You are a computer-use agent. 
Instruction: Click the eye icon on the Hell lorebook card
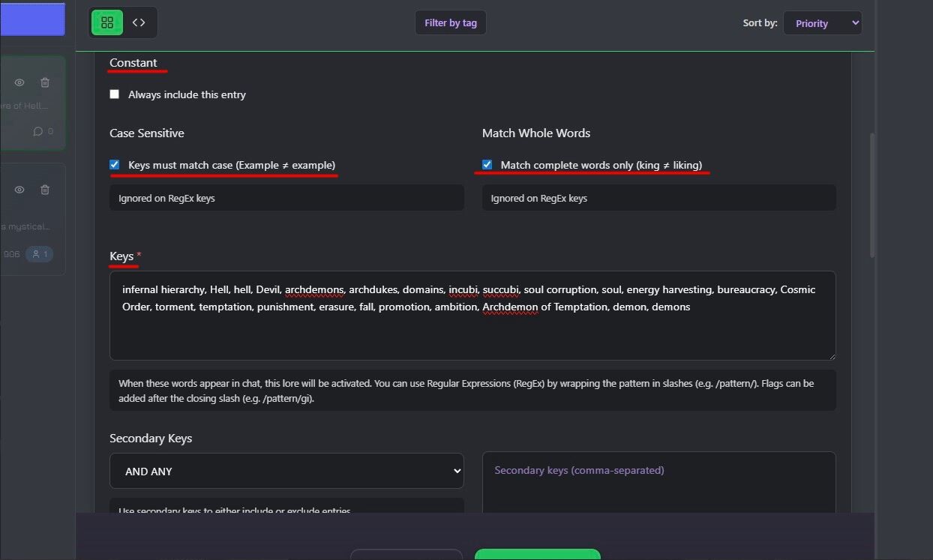[x=19, y=82]
